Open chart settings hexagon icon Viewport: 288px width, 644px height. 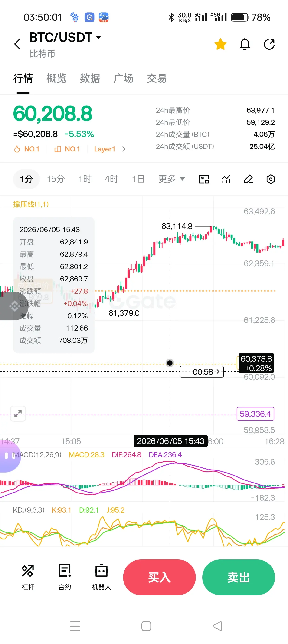tap(271, 179)
